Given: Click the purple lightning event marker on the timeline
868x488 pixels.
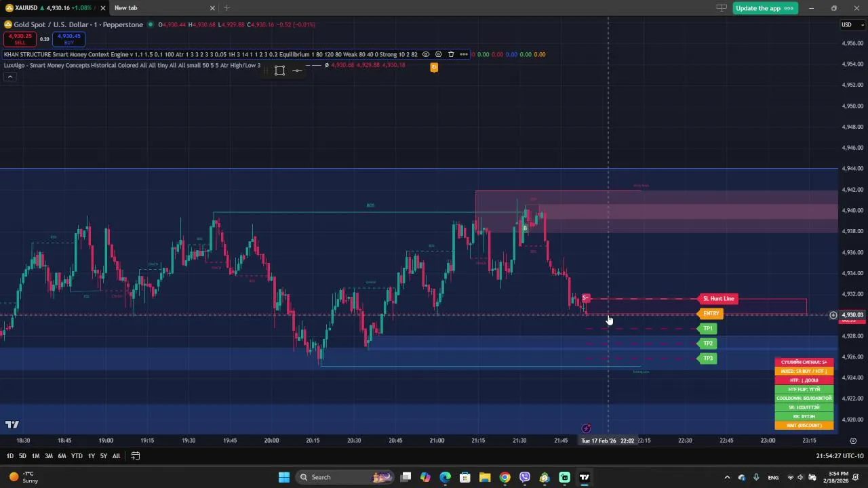Looking at the screenshot, I should point(587,428).
